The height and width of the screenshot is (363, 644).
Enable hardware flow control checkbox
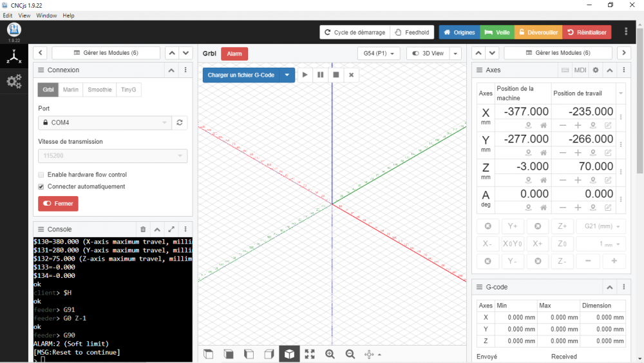[x=41, y=175]
